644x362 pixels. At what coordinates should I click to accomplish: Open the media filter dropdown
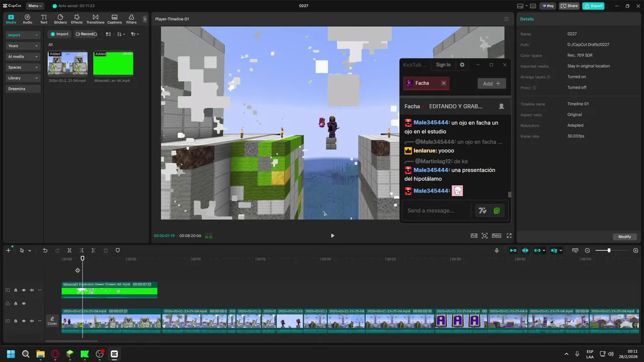point(135,34)
